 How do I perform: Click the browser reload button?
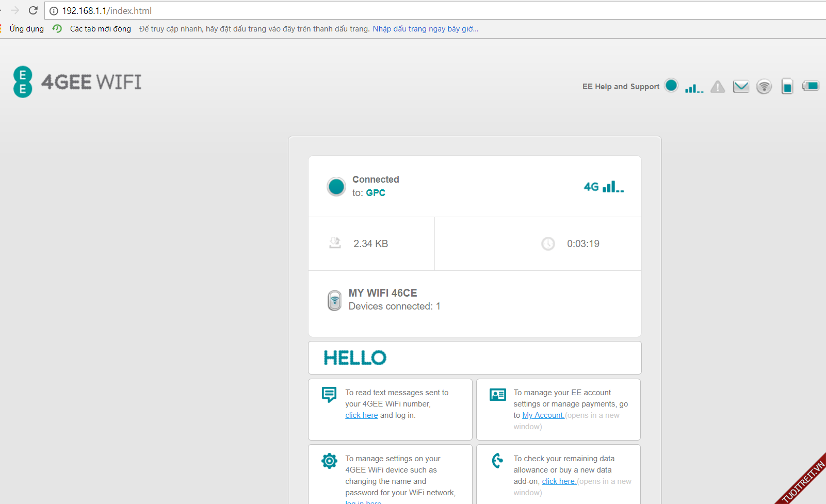(x=33, y=10)
